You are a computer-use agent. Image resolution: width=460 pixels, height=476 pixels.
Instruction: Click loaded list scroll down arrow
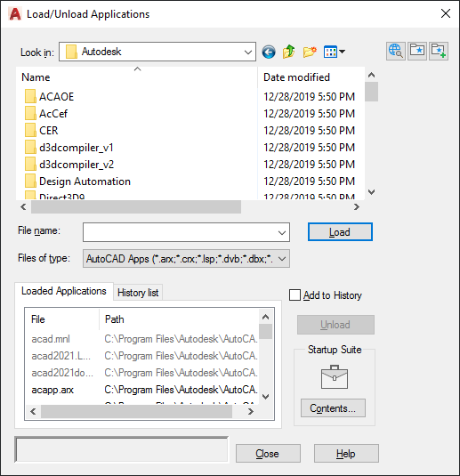(266, 397)
